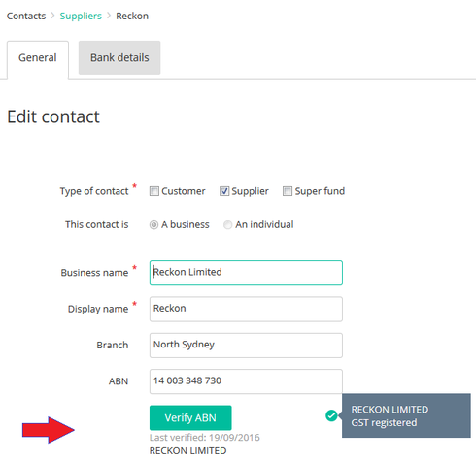Switch to the Bank details tab
476x463 pixels.
click(119, 57)
